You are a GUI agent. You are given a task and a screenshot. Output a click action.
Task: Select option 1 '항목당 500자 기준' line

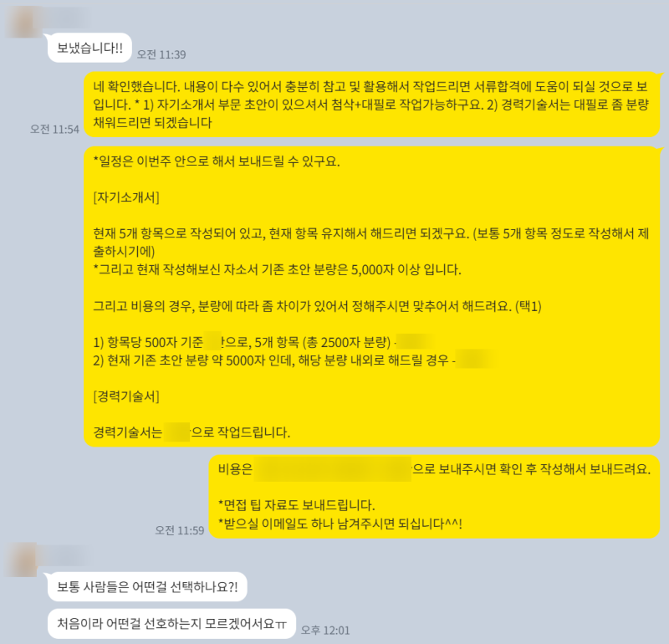click(x=263, y=342)
